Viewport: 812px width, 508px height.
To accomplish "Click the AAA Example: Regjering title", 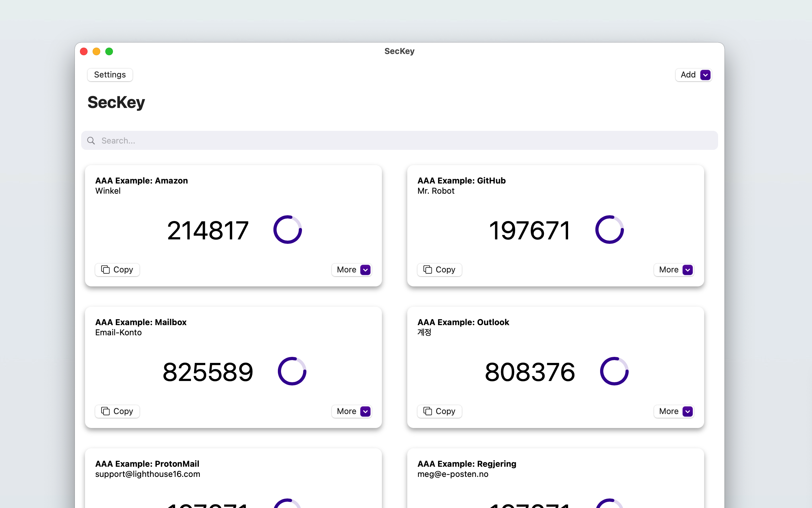I will pyautogui.click(x=467, y=464).
